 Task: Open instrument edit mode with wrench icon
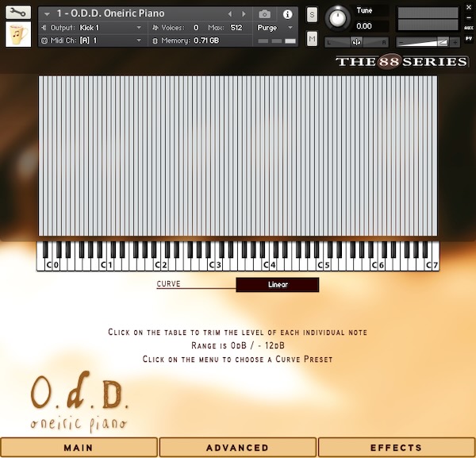(x=18, y=12)
